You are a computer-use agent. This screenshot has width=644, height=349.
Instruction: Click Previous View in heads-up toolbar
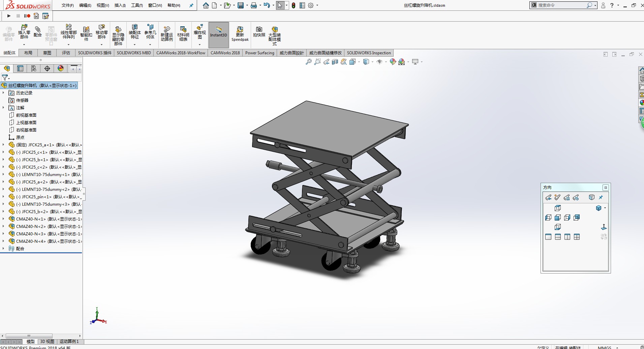click(x=326, y=62)
